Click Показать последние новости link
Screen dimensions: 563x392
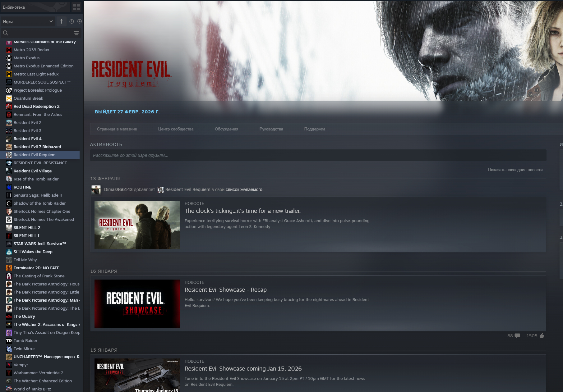click(x=515, y=170)
